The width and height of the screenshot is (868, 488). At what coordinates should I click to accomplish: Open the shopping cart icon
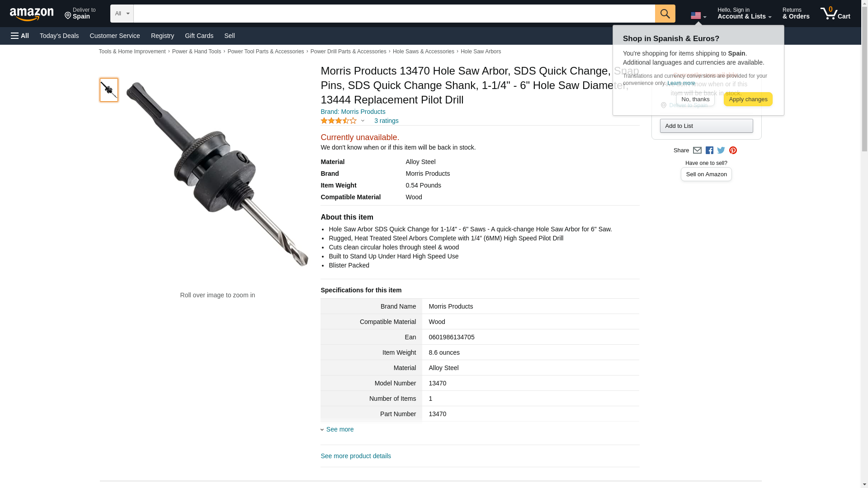835,13
